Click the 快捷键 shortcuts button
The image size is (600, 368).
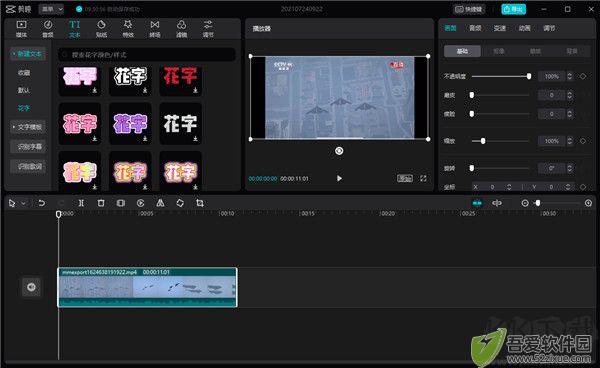pos(470,9)
